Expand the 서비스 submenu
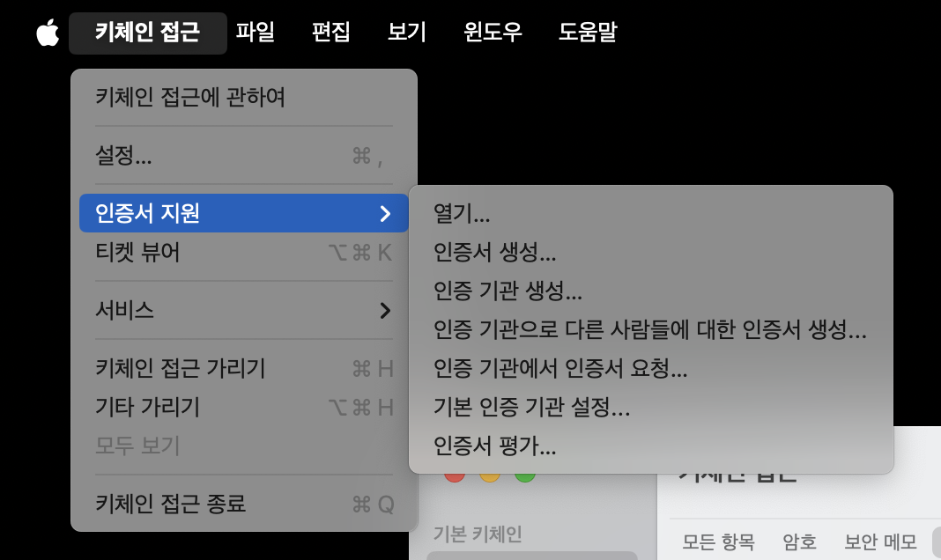Viewport: 941px width, 560px height. tap(244, 310)
